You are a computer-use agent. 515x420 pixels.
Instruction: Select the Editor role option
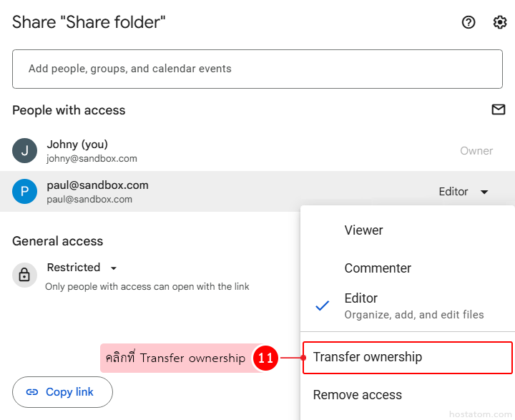click(x=360, y=298)
